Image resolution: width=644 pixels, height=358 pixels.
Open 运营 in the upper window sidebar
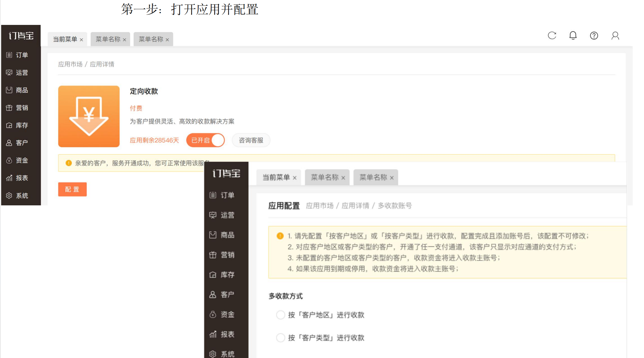pos(17,73)
